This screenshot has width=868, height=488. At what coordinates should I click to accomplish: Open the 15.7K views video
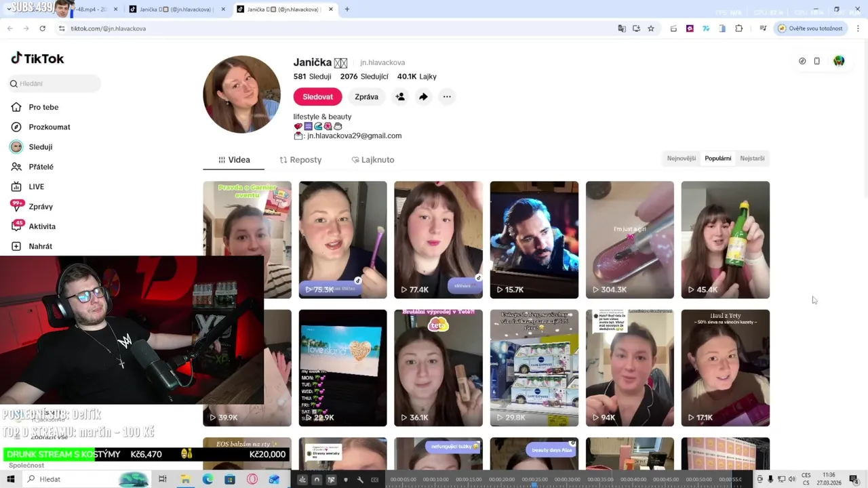(x=534, y=239)
